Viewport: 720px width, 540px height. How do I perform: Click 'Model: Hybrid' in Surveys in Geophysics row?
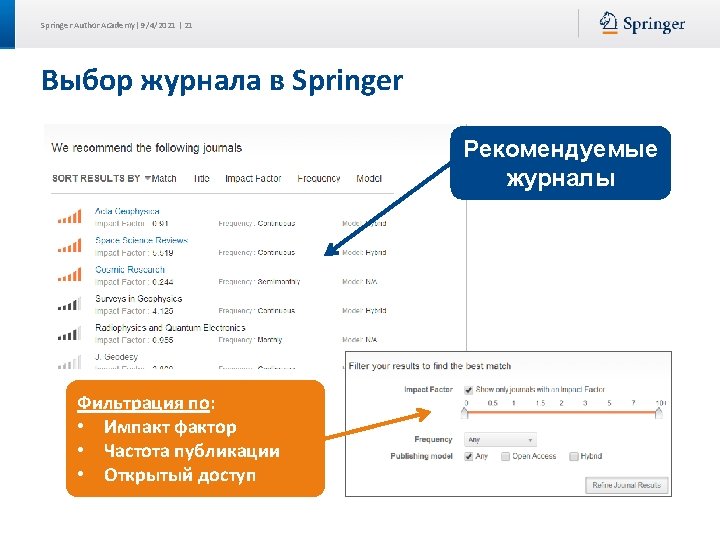coord(364,310)
